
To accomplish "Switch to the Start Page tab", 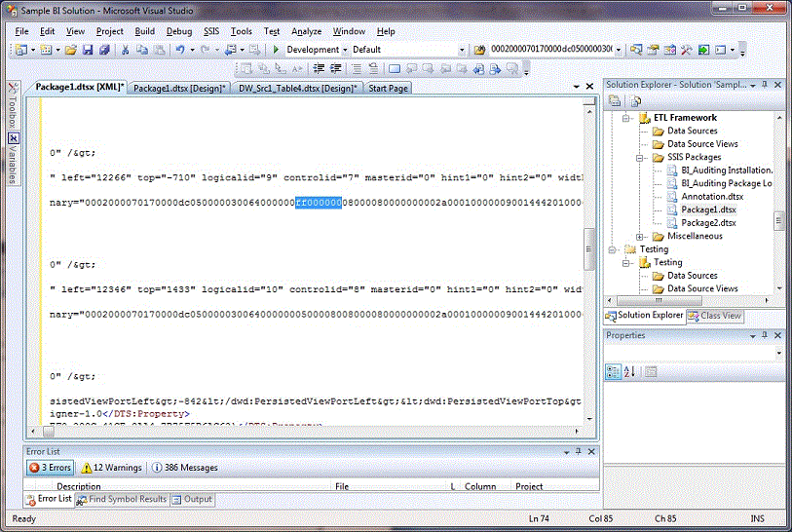I will pyautogui.click(x=388, y=88).
